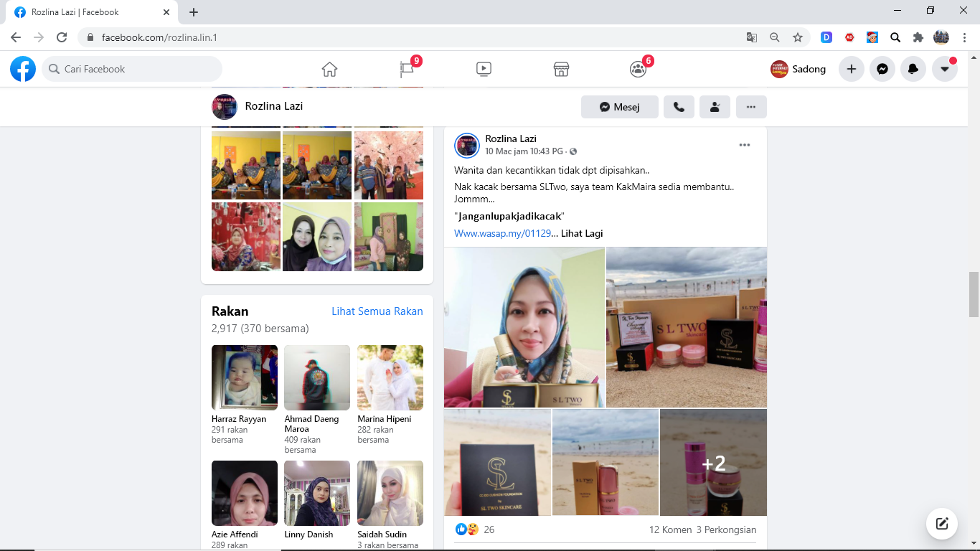
Task: Open post options three-dot menu
Action: [745, 145]
